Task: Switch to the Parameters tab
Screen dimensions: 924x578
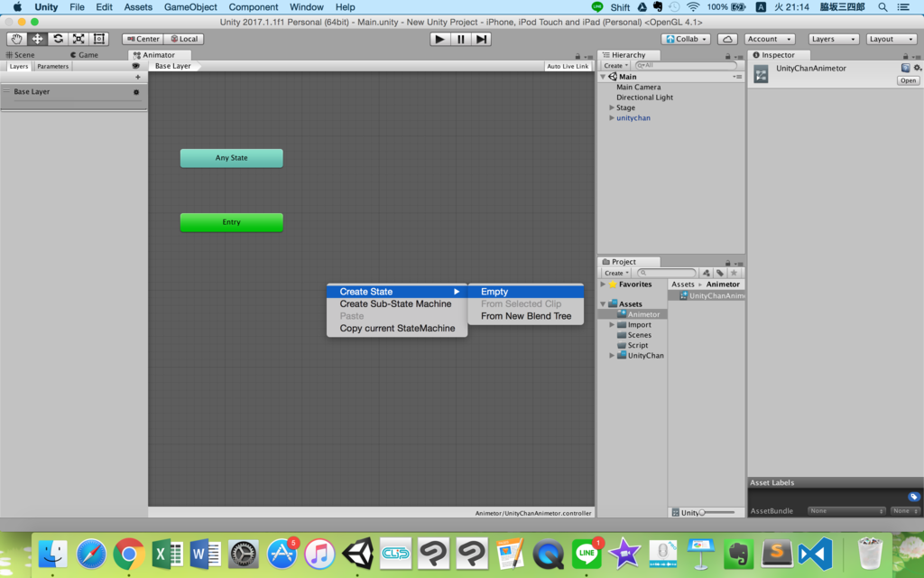Action: [x=53, y=66]
